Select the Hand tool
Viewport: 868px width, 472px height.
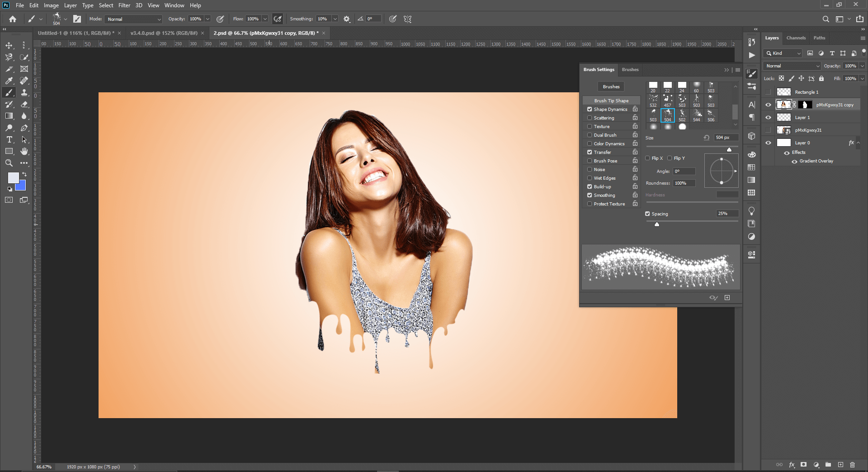[x=24, y=151]
